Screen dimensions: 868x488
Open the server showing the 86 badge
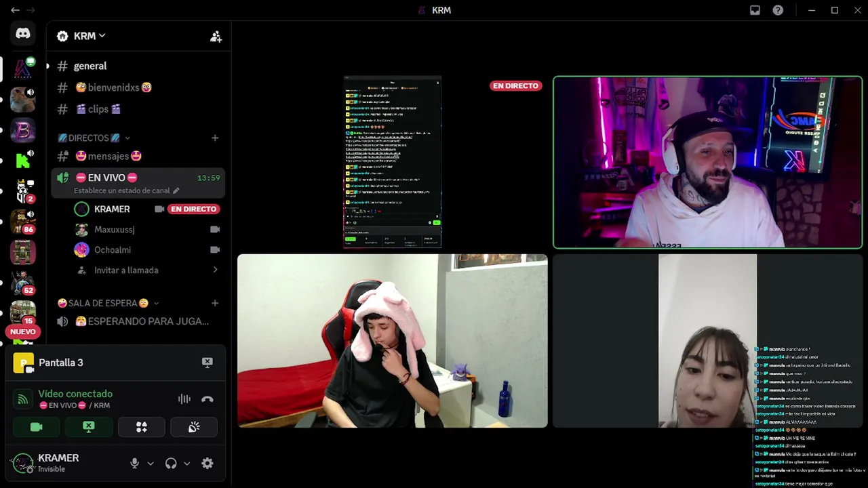coord(23,222)
